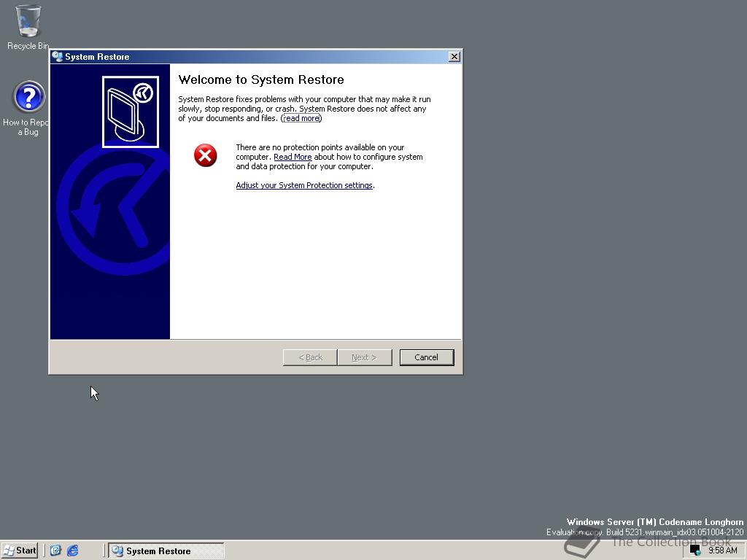The height and width of the screenshot is (560, 747).
Task: Click the disabled Back button
Action: (x=310, y=357)
